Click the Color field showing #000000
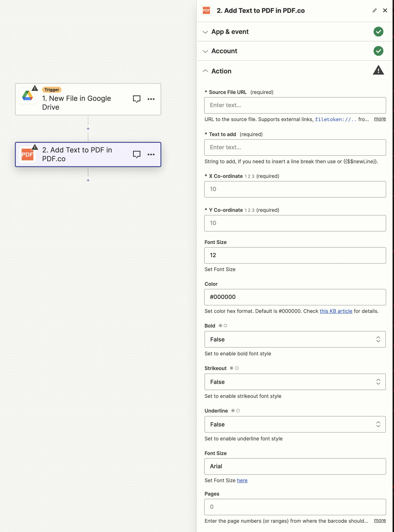Image resolution: width=394 pixels, height=532 pixels. click(295, 297)
